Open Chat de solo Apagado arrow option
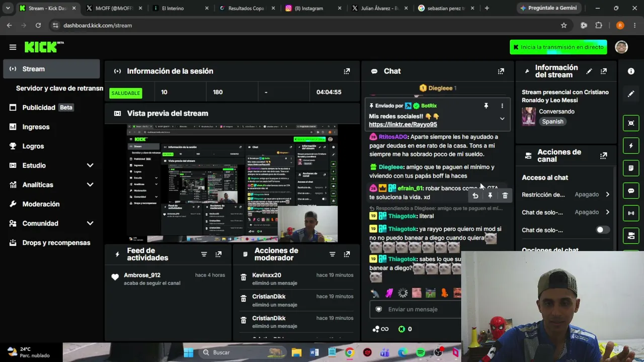 coord(607,212)
